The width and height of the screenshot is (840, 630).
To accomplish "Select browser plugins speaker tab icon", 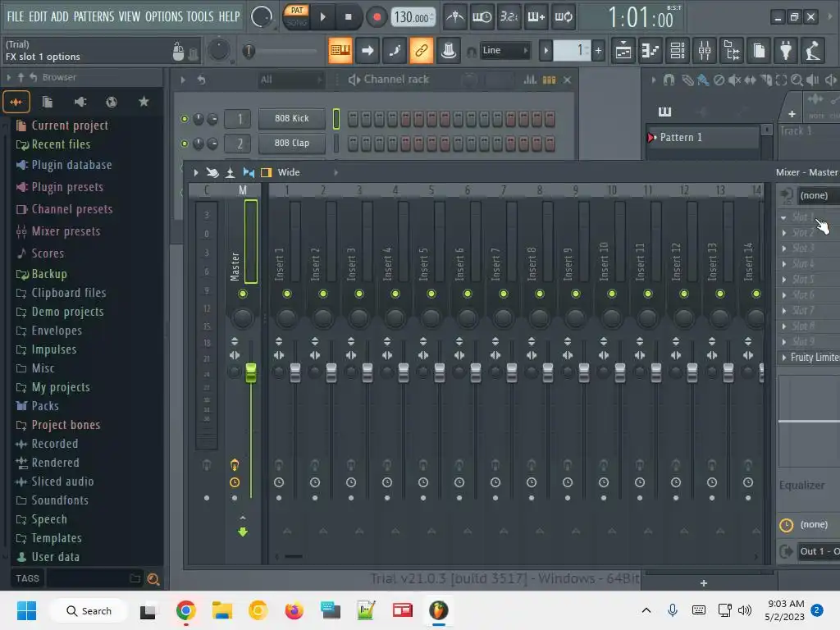I will [x=80, y=102].
